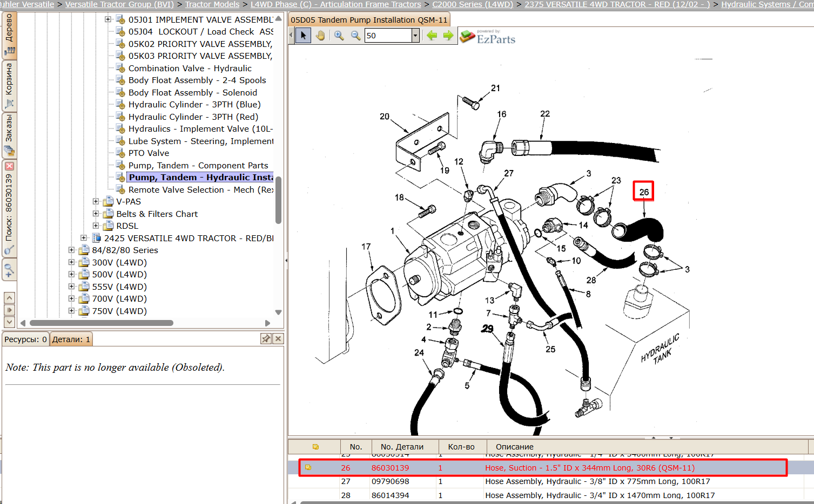This screenshot has width=814, height=504.
Task: Open the Корзина side tab
Action: click(9, 85)
